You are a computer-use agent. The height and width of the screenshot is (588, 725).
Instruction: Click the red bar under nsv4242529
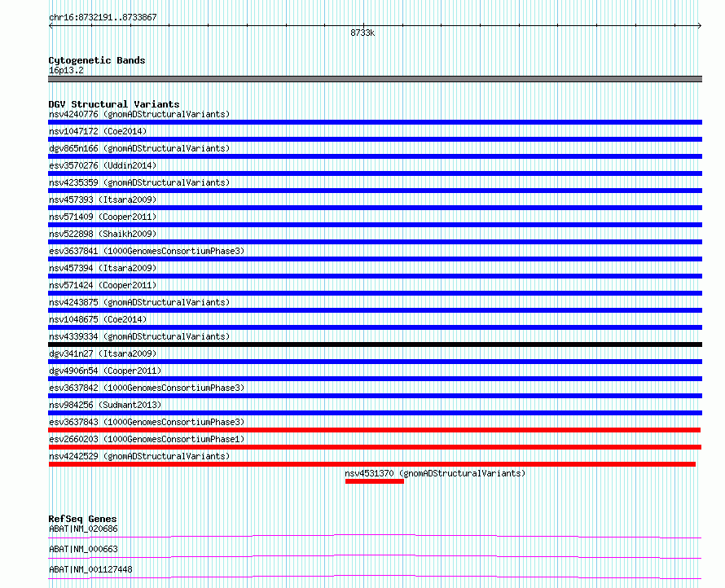click(371, 464)
